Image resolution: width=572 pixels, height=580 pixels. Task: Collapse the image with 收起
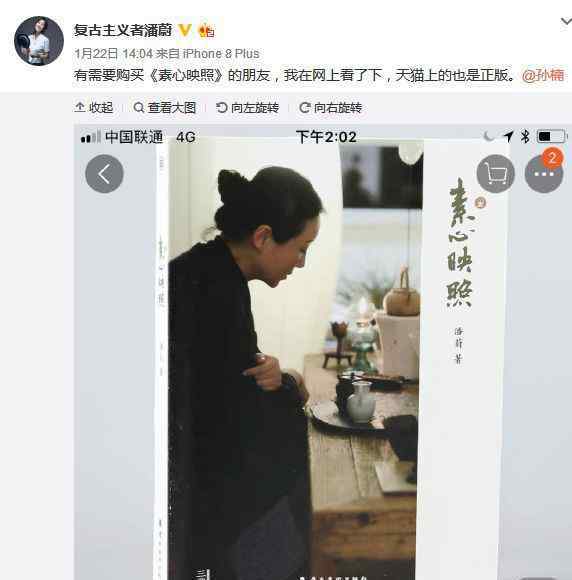click(94, 108)
